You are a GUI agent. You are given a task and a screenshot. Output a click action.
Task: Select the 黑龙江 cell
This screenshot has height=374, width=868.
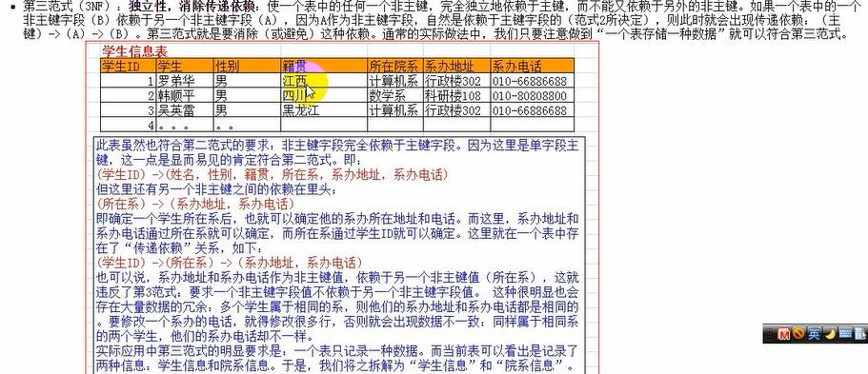click(x=324, y=110)
